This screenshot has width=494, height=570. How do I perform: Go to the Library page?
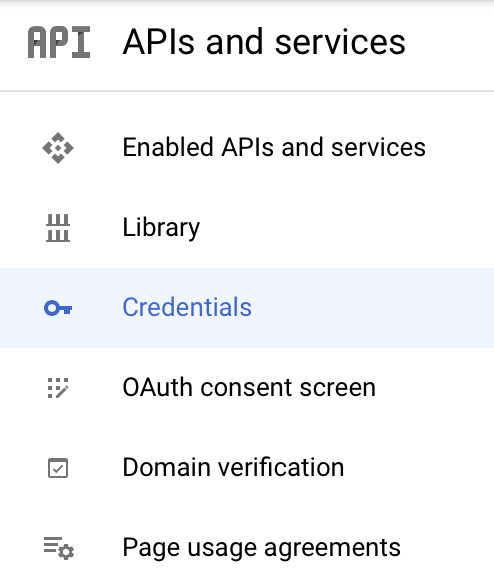click(247, 228)
